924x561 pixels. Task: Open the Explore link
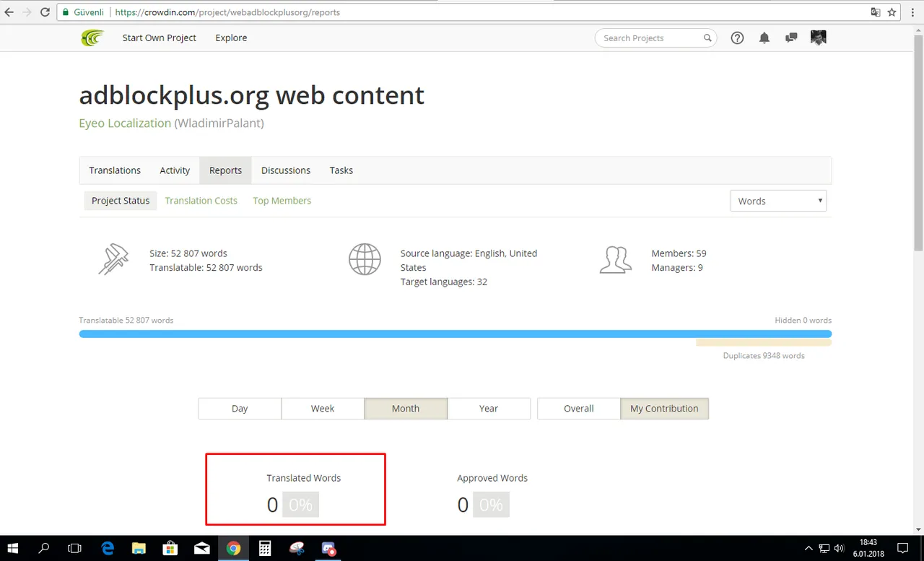231,38
